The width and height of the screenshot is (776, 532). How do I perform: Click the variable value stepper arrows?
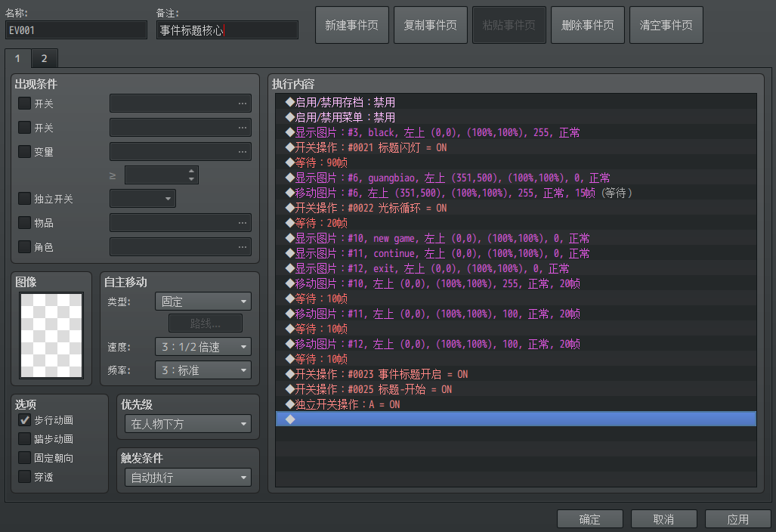pos(191,175)
